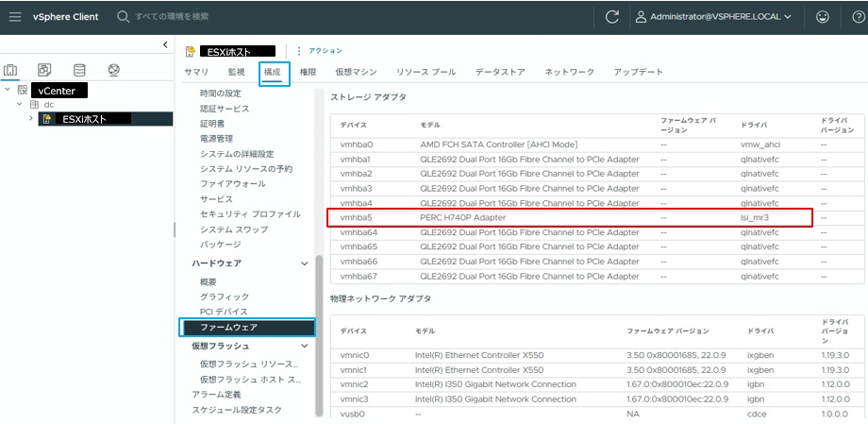
Task: Select ESXi host in inventory tree
Action: [x=105, y=119]
